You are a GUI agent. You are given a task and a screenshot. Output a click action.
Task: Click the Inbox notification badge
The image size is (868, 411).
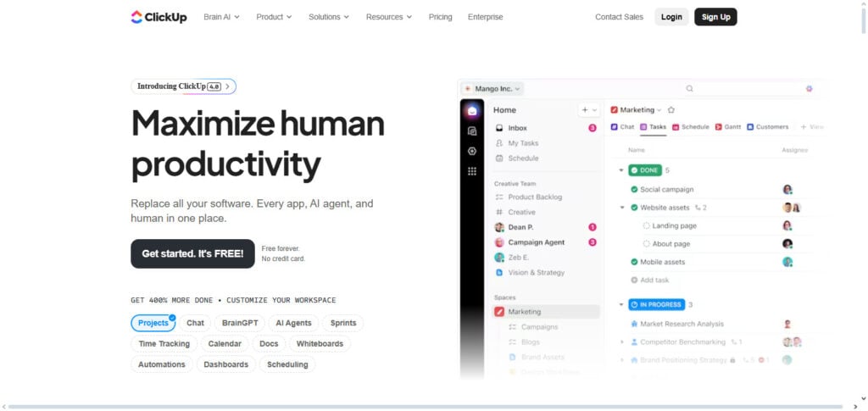tap(593, 128)
